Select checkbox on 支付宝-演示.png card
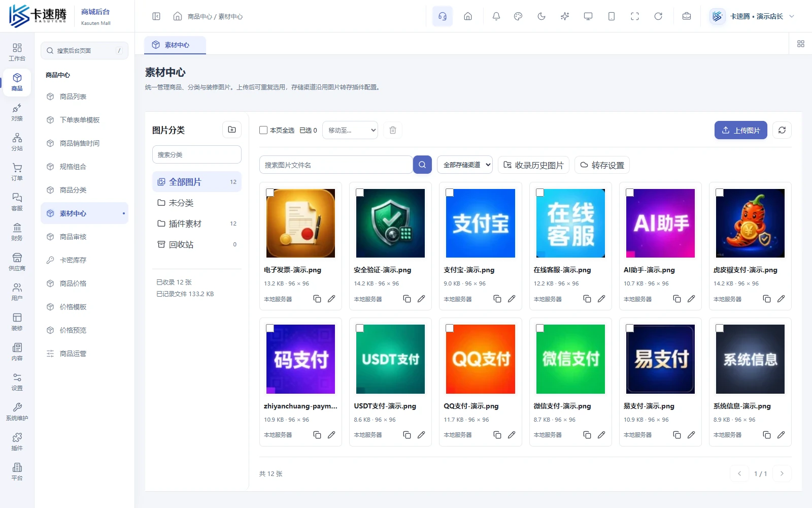 (450, 193)
